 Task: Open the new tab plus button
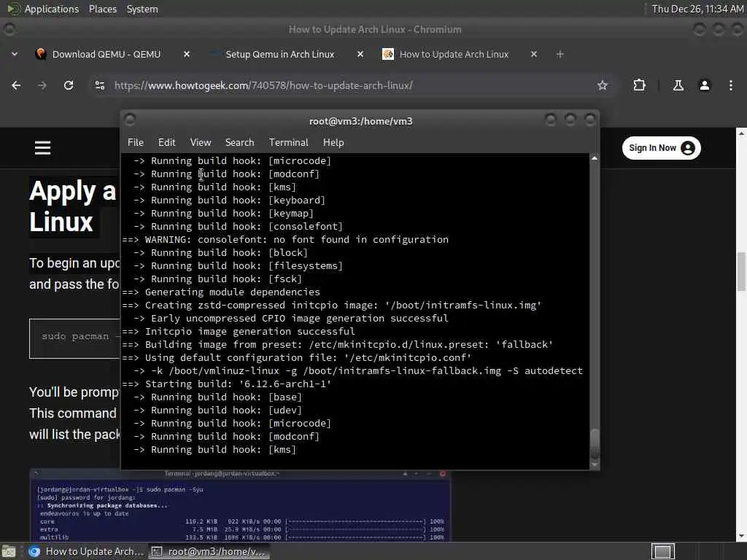click(x=560, y=54)
